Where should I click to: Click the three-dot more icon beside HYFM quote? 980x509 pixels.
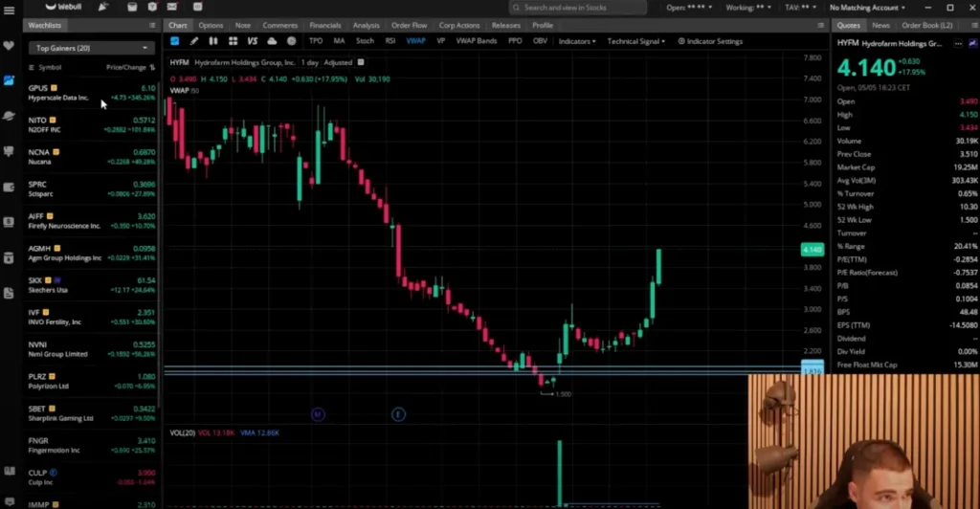point(958,44)
